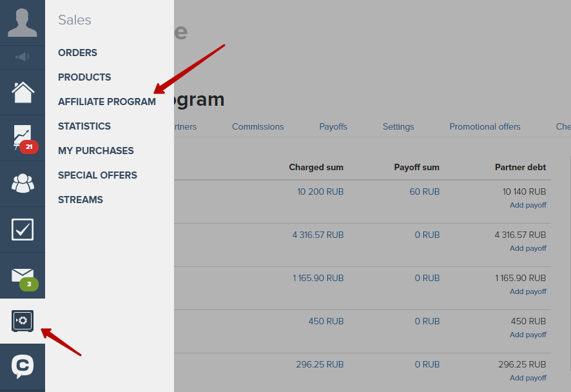Open the chart icon with 21 badge
Screen dimensions: 571x392
click(x=23, y=138)
